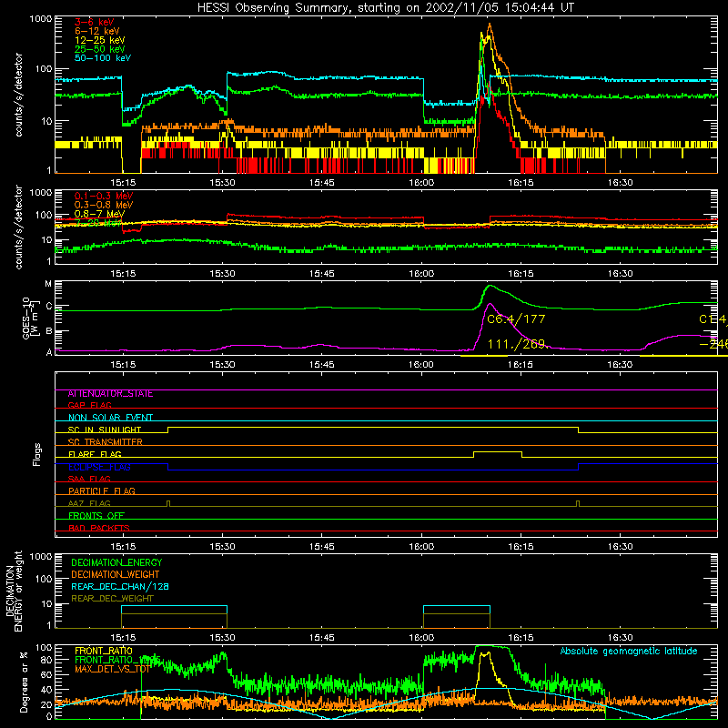Click the yellow FRONT_RATIO legend entry

point(104,651)
